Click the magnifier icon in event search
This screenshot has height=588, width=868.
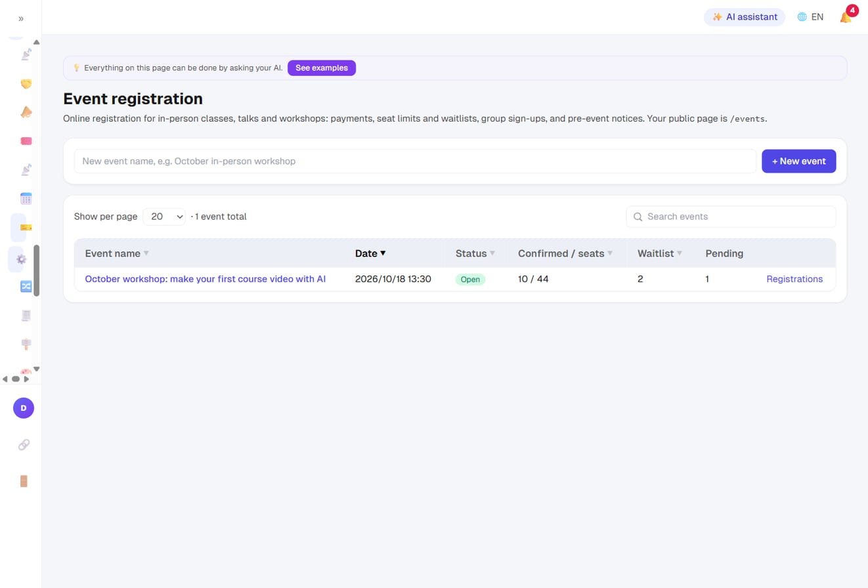(x=638, y=217)
